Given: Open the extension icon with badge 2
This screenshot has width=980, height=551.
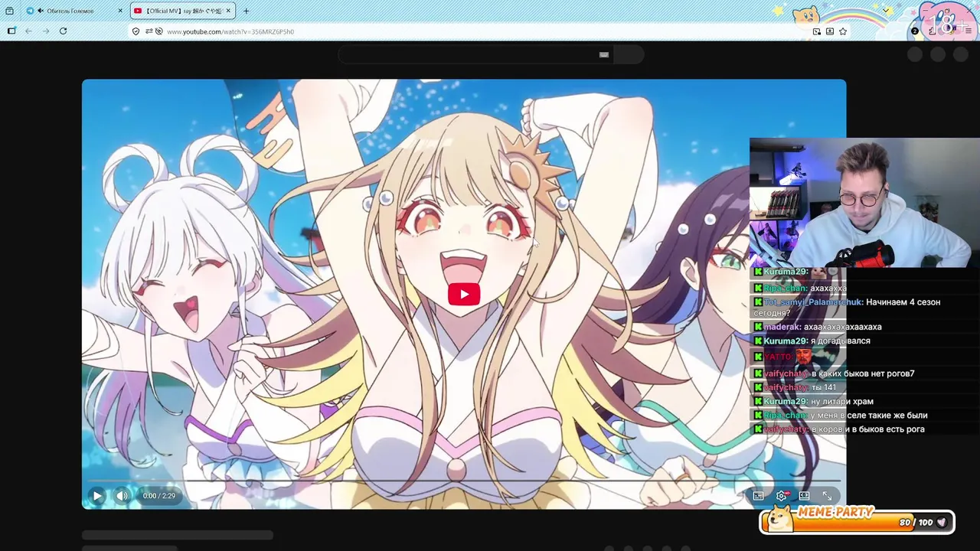Looking at the screenshot, I should point(915,31).
